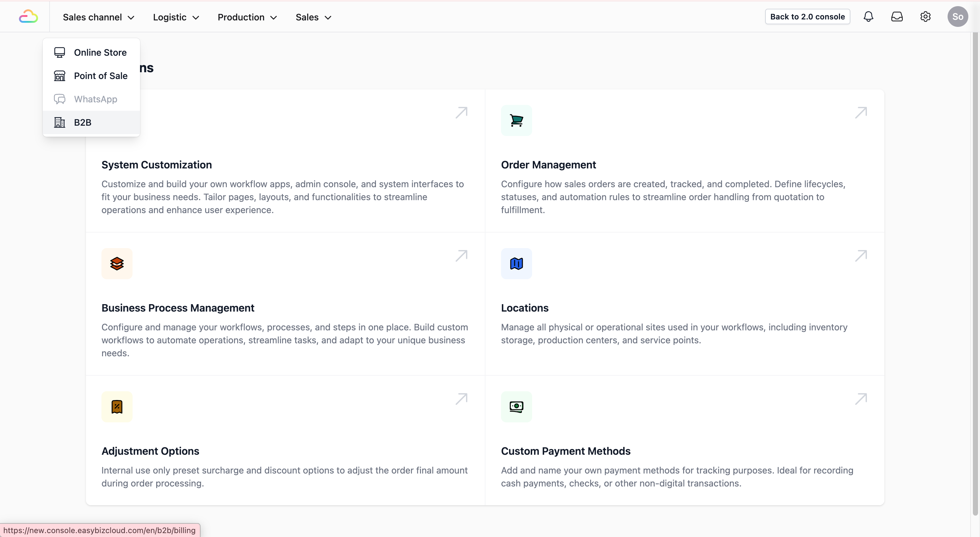Screen dimensions: 980x537
Task: Choose B2B in the Sales channel menu
Action: 83,122
